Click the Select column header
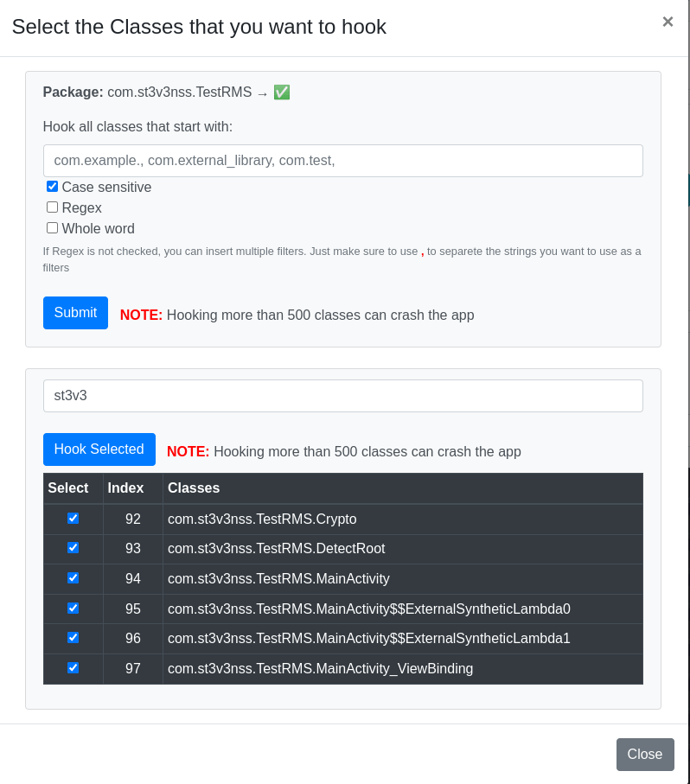690x784 pixels. pyautogui.click(x=68, y=488)
